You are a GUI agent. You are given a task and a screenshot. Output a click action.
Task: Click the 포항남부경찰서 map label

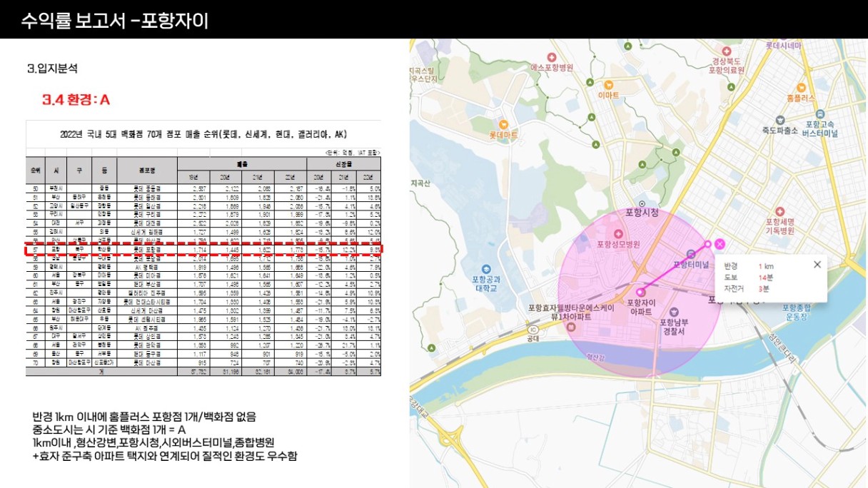pyautogui.click(x=675, y=327)
